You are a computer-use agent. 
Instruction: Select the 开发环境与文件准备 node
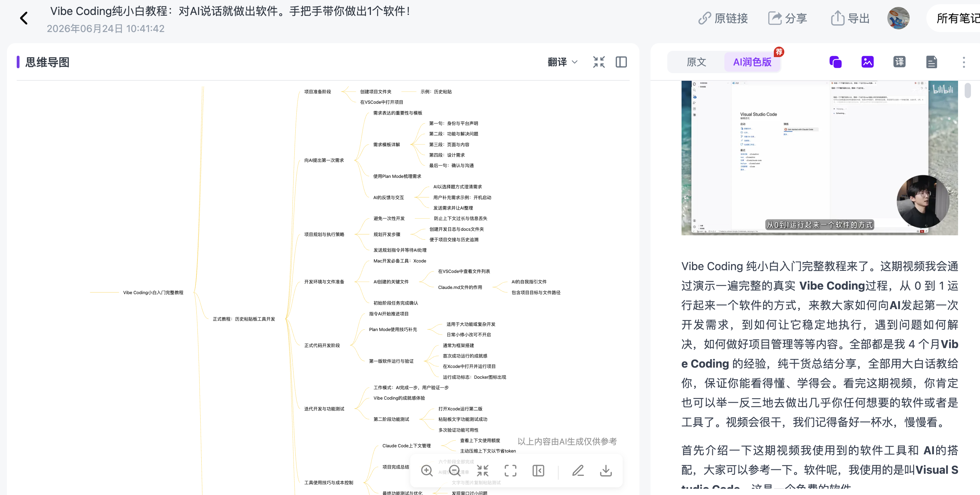coord(324,282)
